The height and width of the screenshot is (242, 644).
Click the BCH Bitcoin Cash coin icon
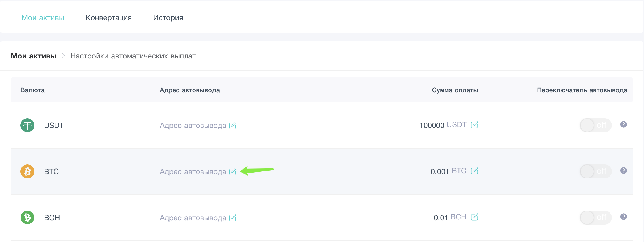[27, 218]
